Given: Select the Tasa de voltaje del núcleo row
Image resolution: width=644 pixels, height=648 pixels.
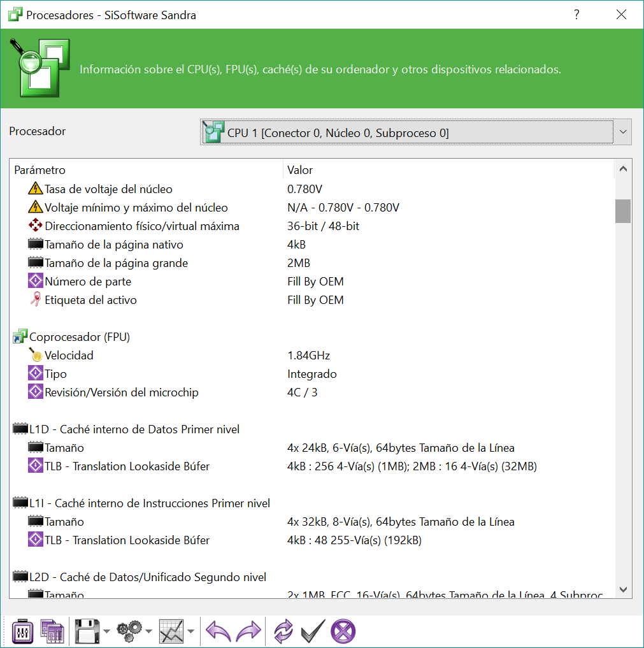Looking at the screenshot, I should [312, 189].
